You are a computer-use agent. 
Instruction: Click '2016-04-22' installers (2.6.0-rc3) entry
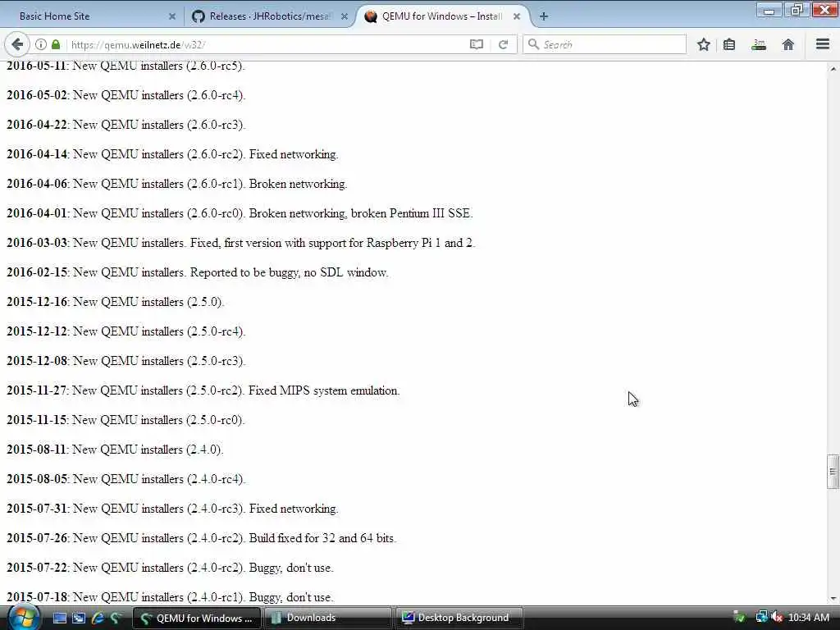tap(126, 125)
